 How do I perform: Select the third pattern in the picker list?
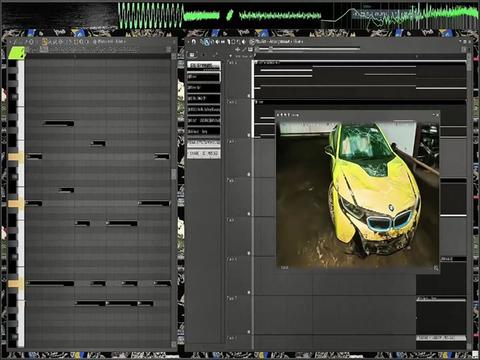click(x=204, y=88)
